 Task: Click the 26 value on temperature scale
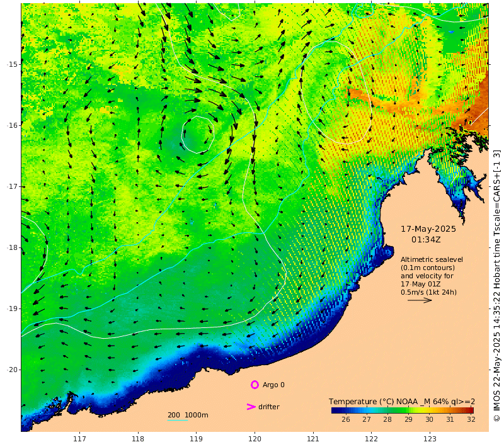click(346, 419)
